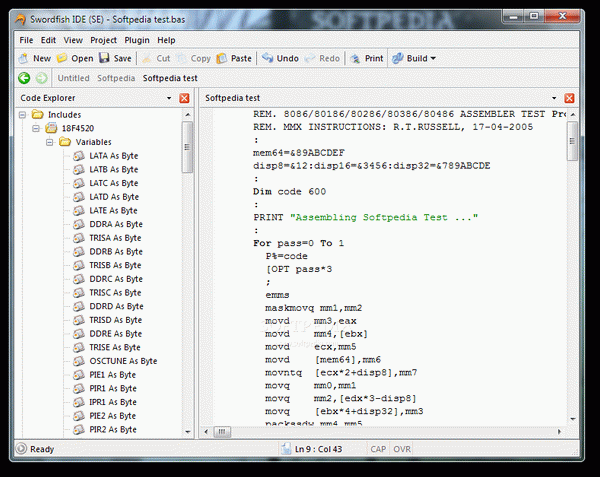Click the editor horizontal scrollbar thumb
600x477 pixels.
click(222, 432)
